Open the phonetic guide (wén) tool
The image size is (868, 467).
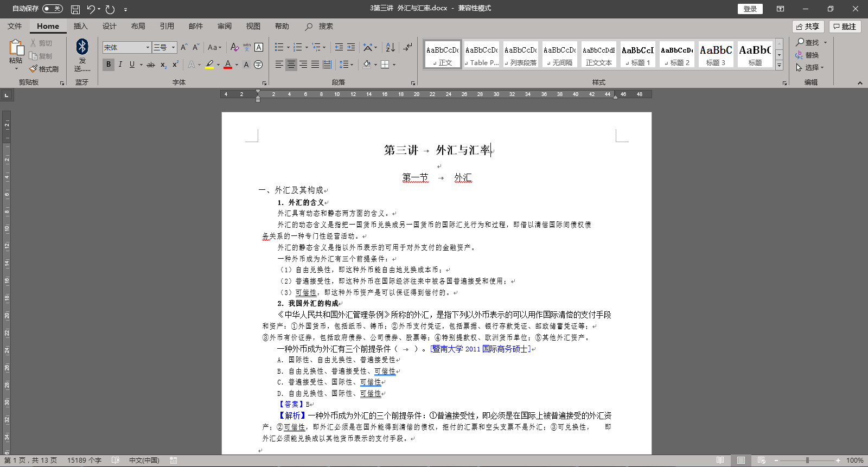[x=247, y=47]
